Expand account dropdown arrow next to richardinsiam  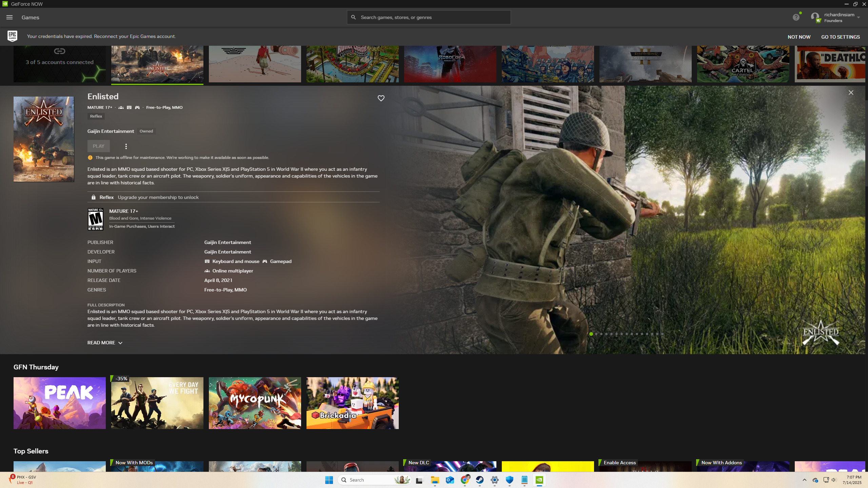[858, 17]
